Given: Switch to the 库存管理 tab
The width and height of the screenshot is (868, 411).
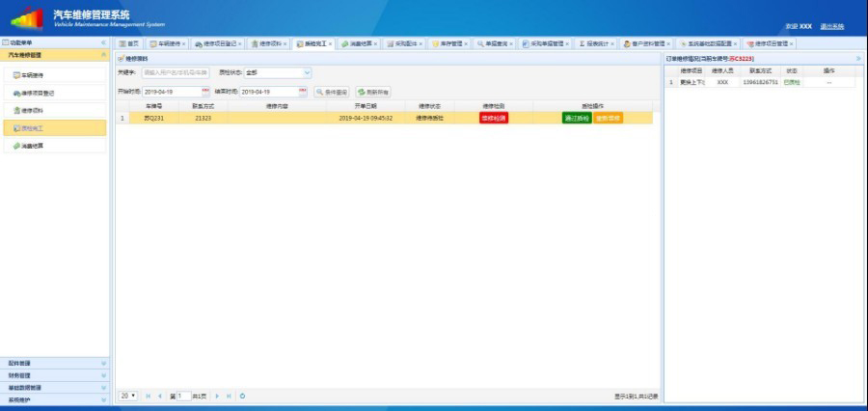Looking at the screenshot, I should (448, 43).
